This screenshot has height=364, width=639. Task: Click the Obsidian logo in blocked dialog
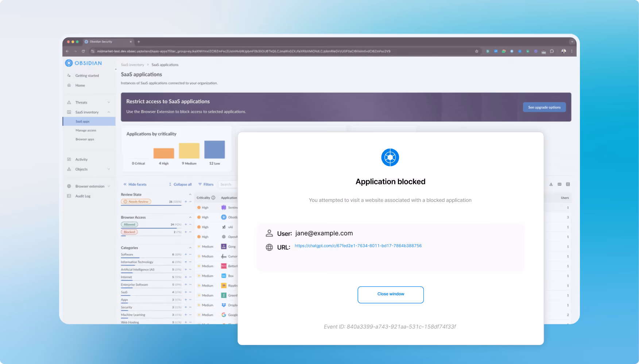[390, 157]
